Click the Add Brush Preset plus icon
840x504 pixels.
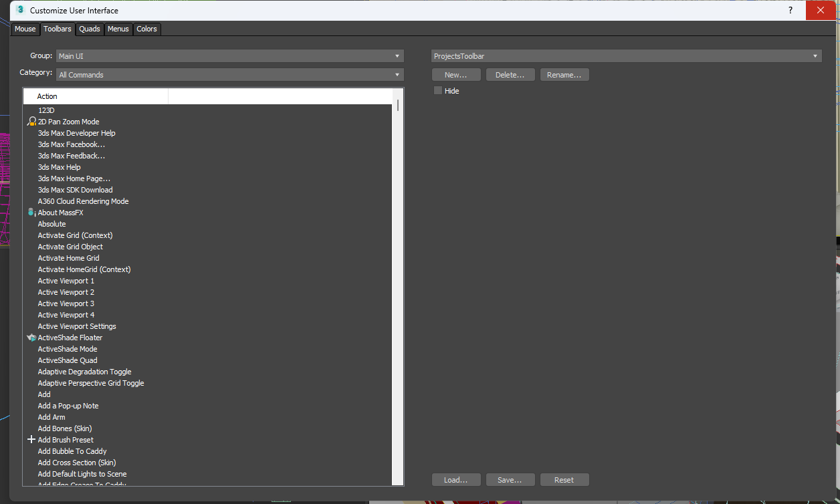point(31,440)
